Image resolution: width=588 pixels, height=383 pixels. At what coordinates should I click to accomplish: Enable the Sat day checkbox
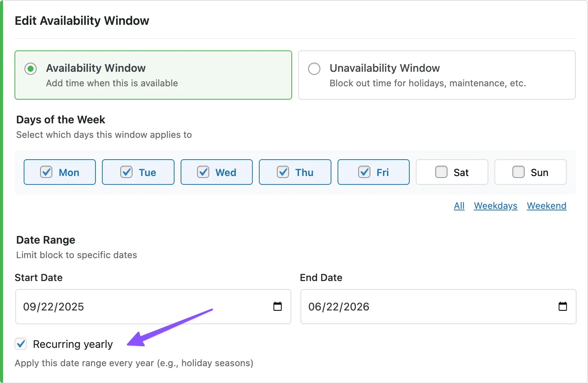[441, 172]
